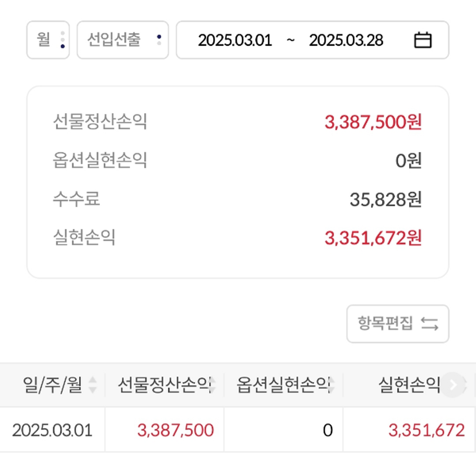Click the 수수료 amount 35,828원
Image resolution: width=476 pixels, height=476 pixels.
[x=385, y=200]
